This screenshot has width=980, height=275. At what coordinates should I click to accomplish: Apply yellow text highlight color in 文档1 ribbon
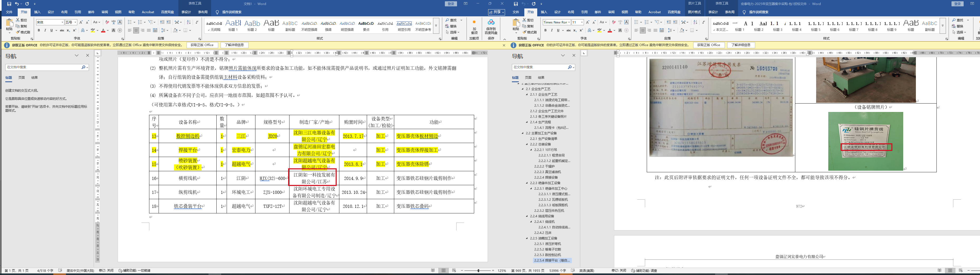pyautogui.click(x=92, y=30)
